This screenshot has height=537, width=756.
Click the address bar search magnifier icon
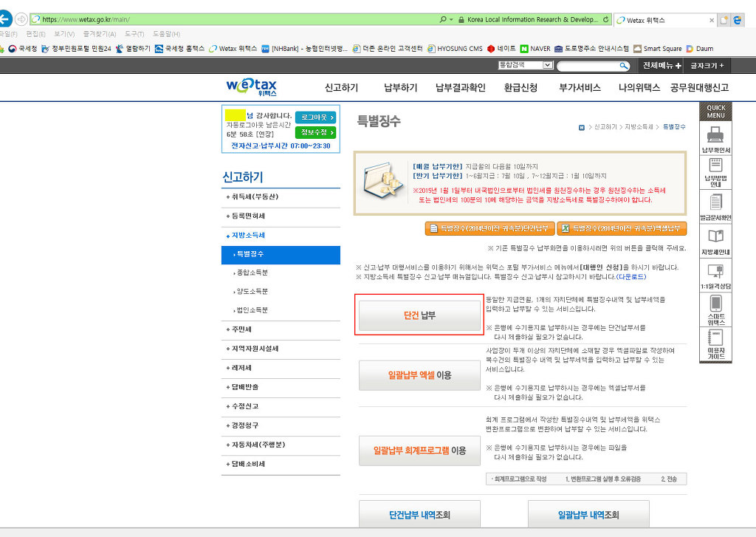coord(443,19)
